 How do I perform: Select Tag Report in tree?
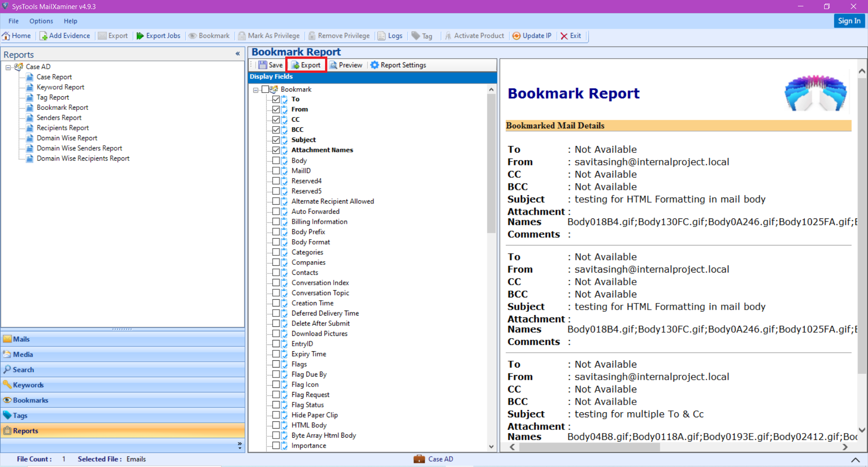tap(53, 97)
